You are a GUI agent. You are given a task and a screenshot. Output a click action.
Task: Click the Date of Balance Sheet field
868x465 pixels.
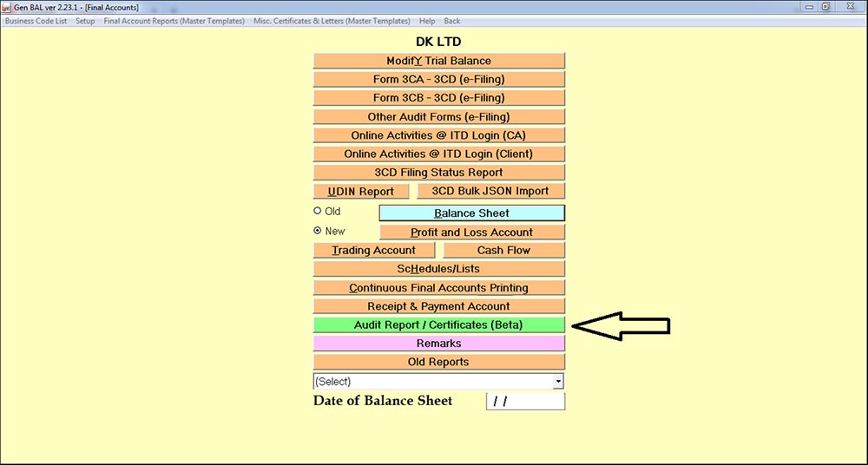pos(525,401)
